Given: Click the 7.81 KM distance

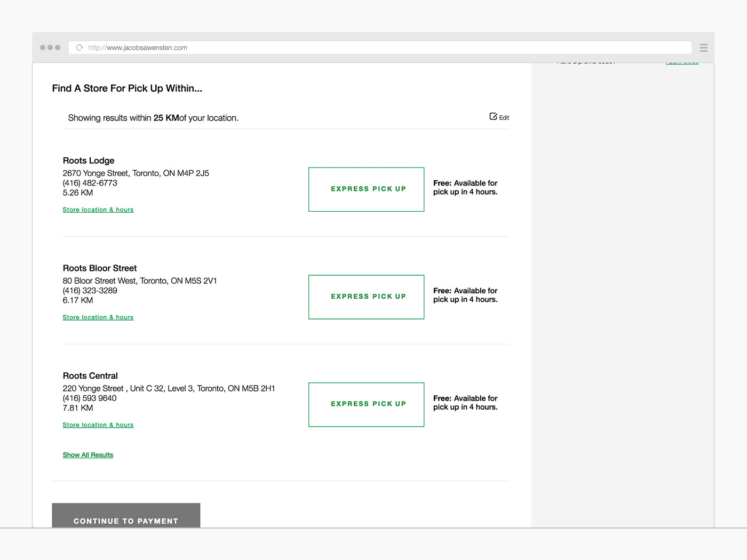Looking at the screenshot, I should pyautogui.click(x=78, y=408).
